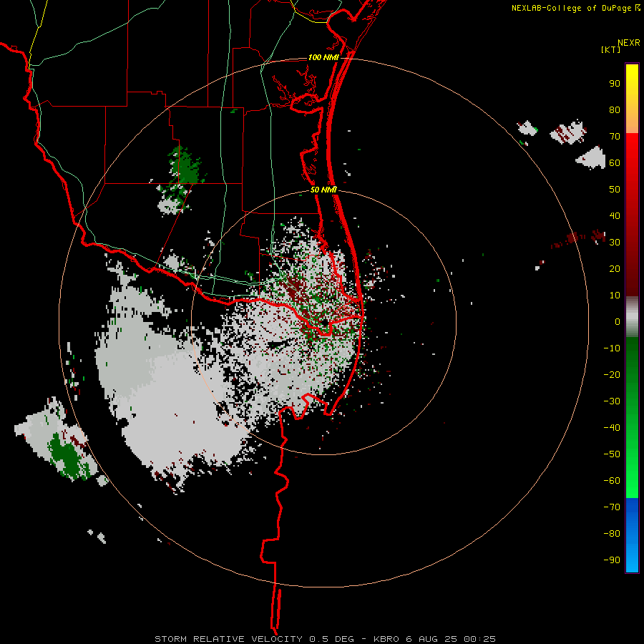The image size is (644, 644).
Task: Click the 100 NMI range ring label
Action: (323, 57)
